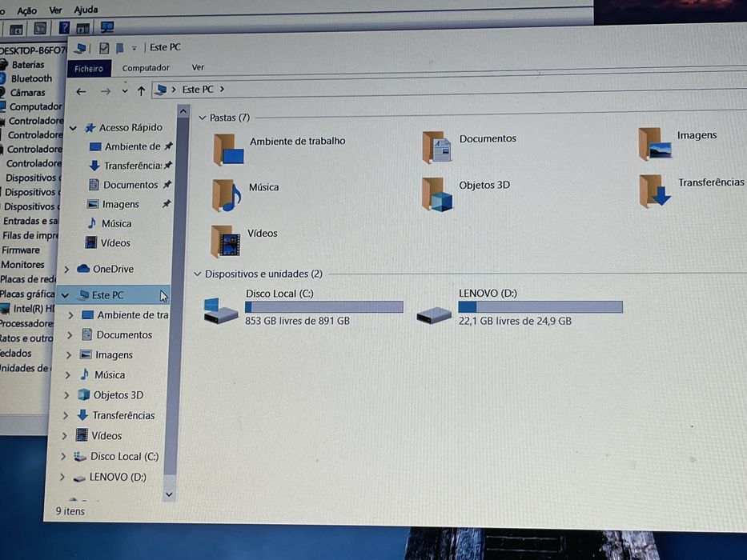Image resolution: width=747 pixels, height=560 pixels.
Task: Open the Objetos 3D folder icon
Action: (x=437, y=194)
